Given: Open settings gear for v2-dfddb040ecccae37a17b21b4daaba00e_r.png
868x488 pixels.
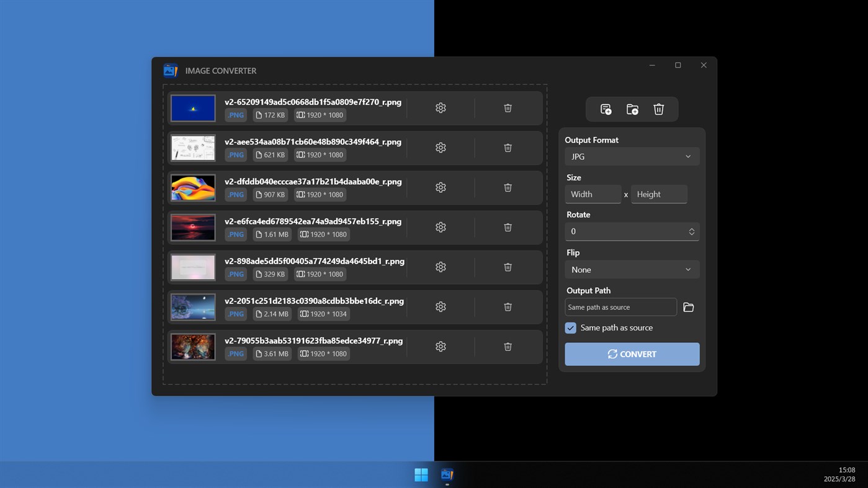Looking at the screenshot, I should click(x=441, y=187).
